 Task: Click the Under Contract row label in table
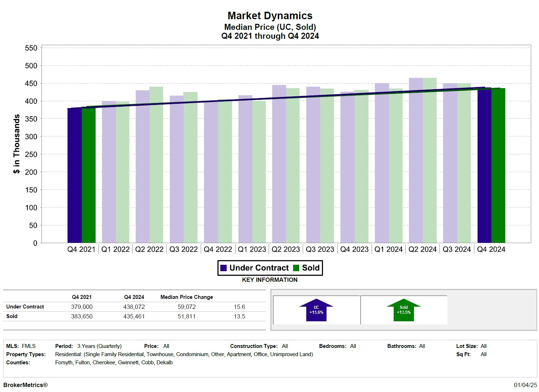tap(25, 307)
